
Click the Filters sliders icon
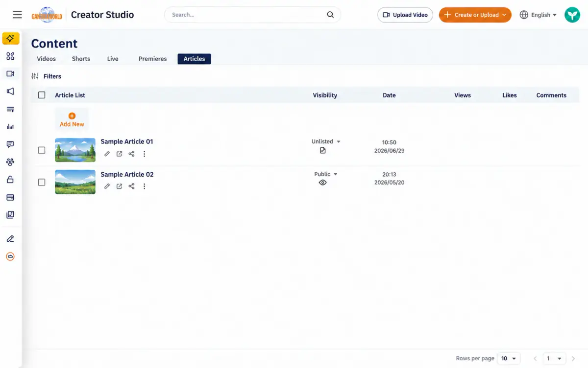coord(35,76)
